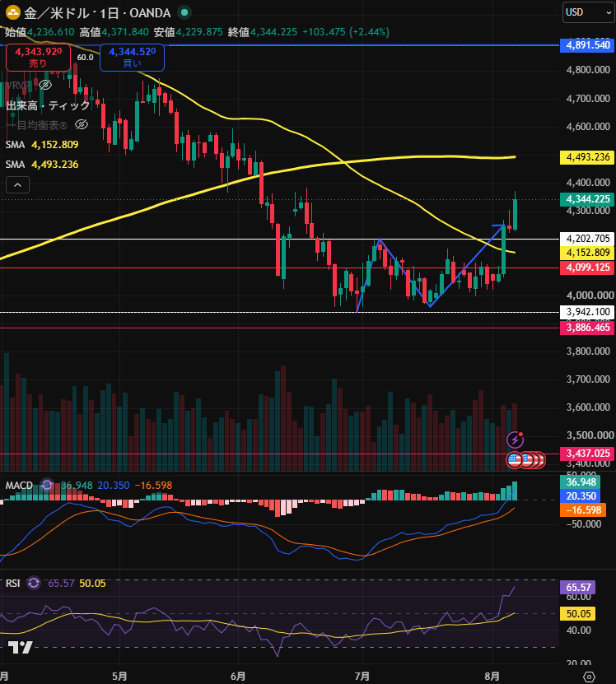The image size is (616, 684).
Task: Open chart settings gear icon
Action: tap(589, 677)
